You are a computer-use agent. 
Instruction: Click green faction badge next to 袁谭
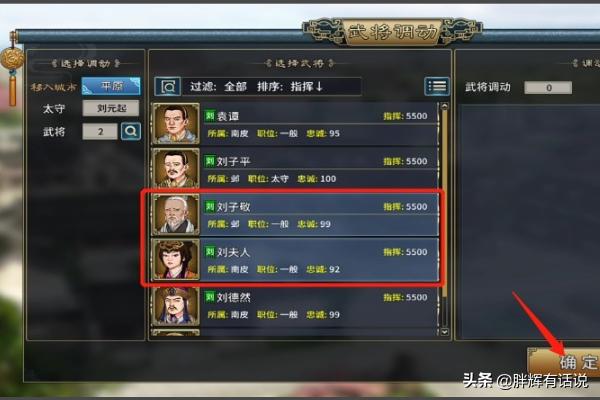(x=210, y=116)
